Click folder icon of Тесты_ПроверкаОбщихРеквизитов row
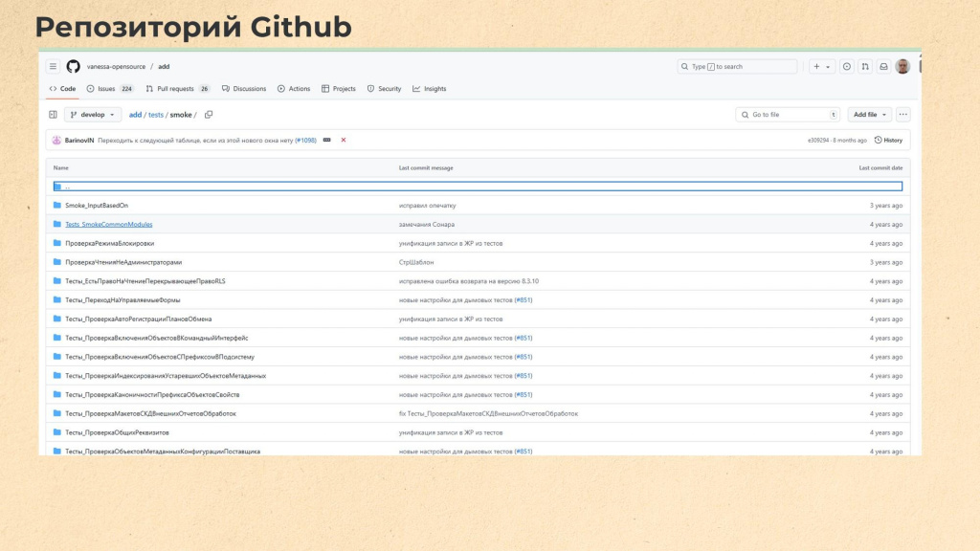 click(x=56, y=432)
